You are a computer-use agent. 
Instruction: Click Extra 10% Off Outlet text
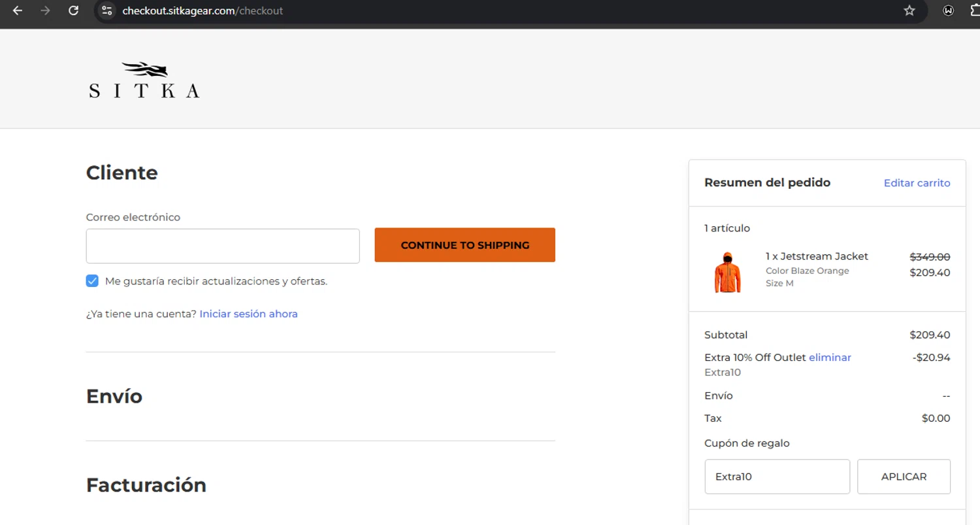tap(755, 358)
